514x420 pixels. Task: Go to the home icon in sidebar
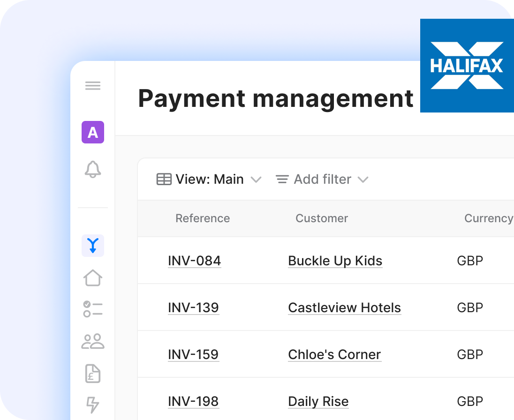(x=93, y=277)
